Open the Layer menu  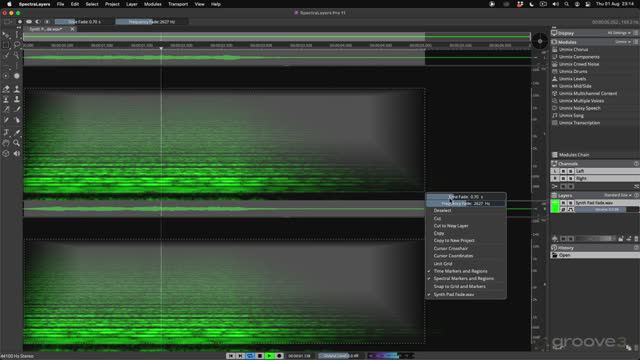pos(131,4)
